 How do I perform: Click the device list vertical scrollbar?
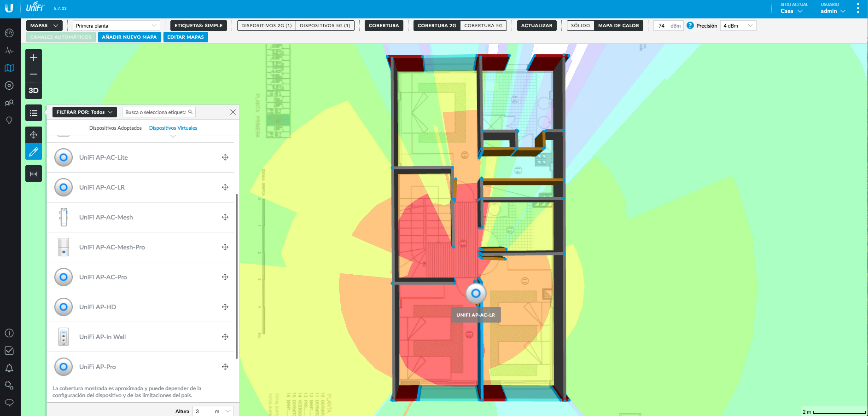[237, 276]
